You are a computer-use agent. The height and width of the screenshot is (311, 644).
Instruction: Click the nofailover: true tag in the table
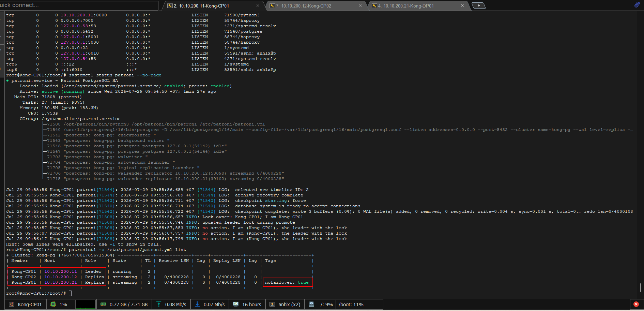pos(287,282)
